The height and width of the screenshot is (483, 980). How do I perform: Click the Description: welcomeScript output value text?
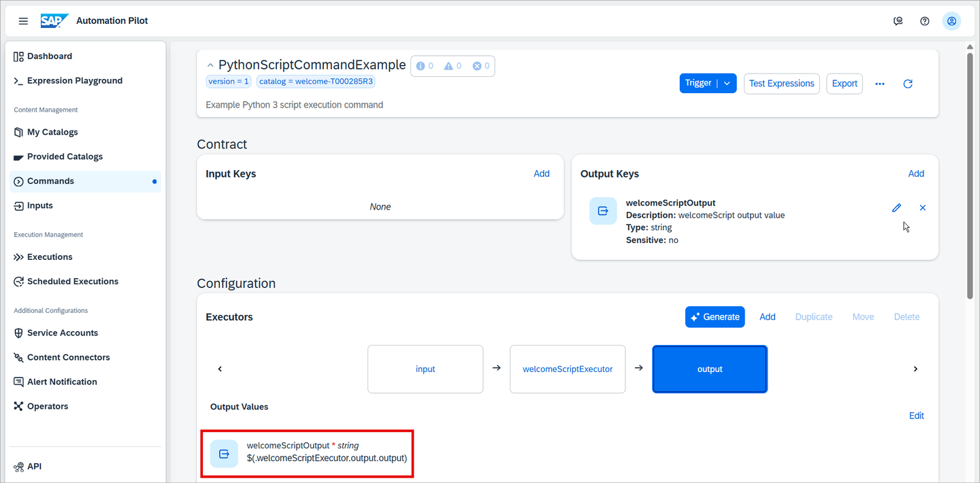705,215
